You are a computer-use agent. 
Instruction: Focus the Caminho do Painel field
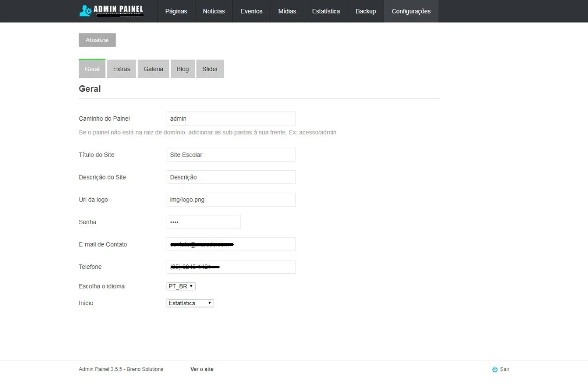click(231, 119)
